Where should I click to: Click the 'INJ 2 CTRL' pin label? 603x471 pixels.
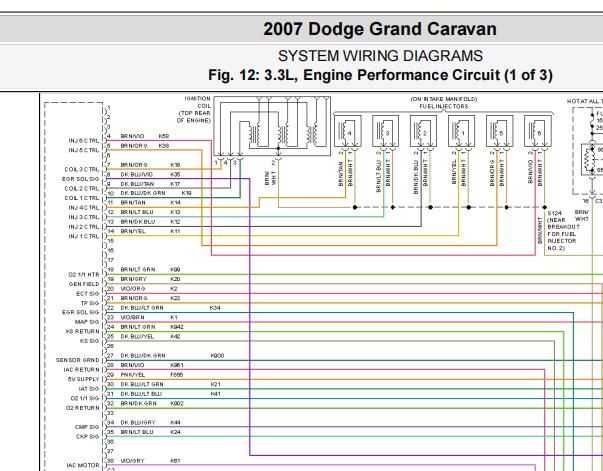(84, 227)
